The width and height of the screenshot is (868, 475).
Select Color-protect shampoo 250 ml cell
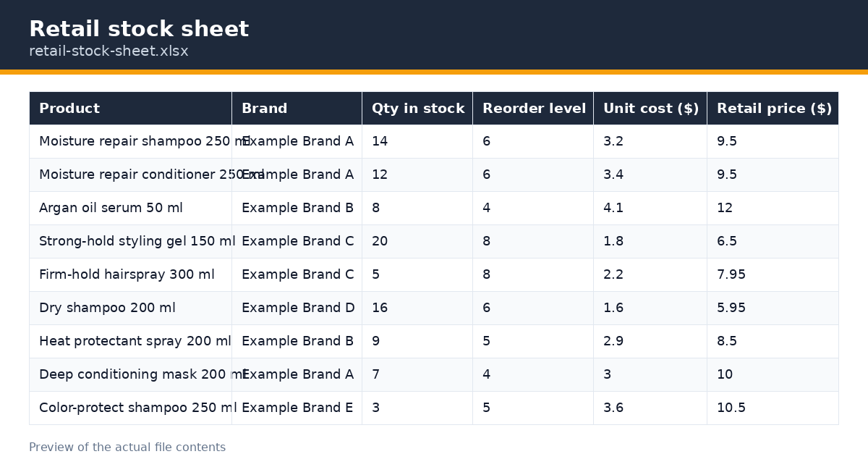130,408
